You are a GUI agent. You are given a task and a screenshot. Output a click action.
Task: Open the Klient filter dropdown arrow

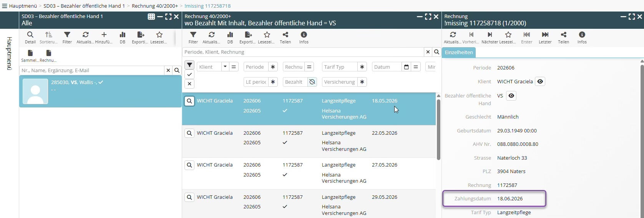click(225, 67)
